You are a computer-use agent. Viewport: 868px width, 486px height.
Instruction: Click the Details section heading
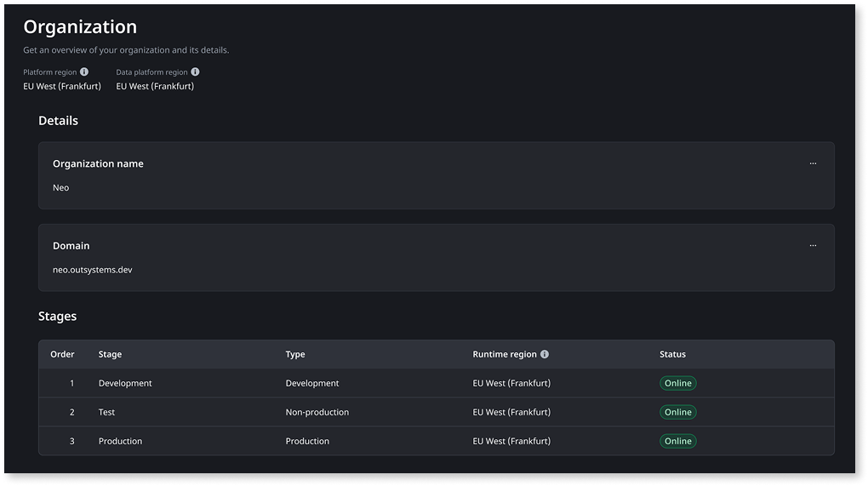58,121
